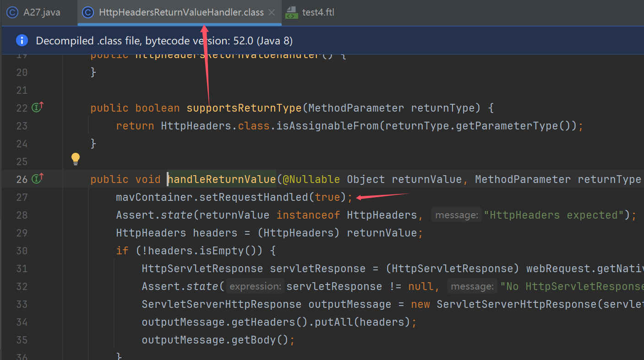Click isAssignableFrom method call on line 23
Image resolution: width=644 pixels, height=360 pixels.
click(327, 126)
